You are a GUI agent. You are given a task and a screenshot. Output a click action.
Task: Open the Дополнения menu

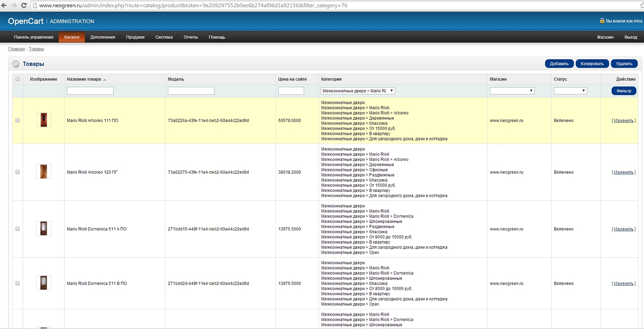click(x=103, y=37)
